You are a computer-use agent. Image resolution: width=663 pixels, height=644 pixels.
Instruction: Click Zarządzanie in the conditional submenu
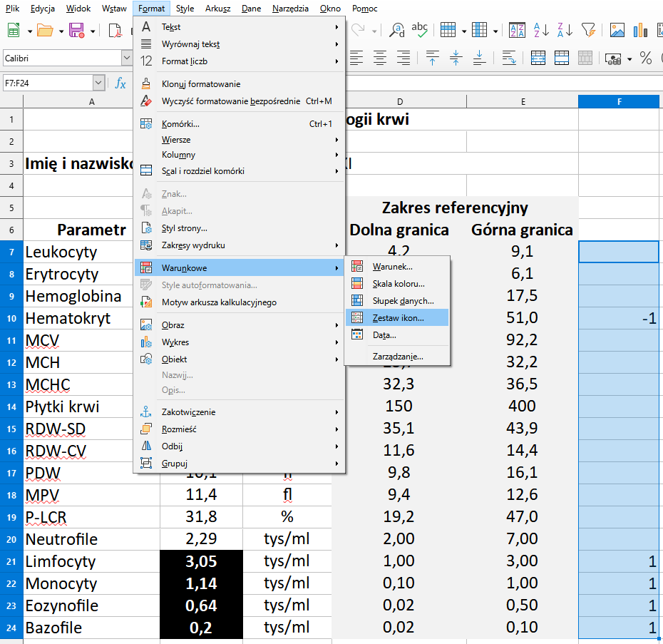tap(397, 356)
